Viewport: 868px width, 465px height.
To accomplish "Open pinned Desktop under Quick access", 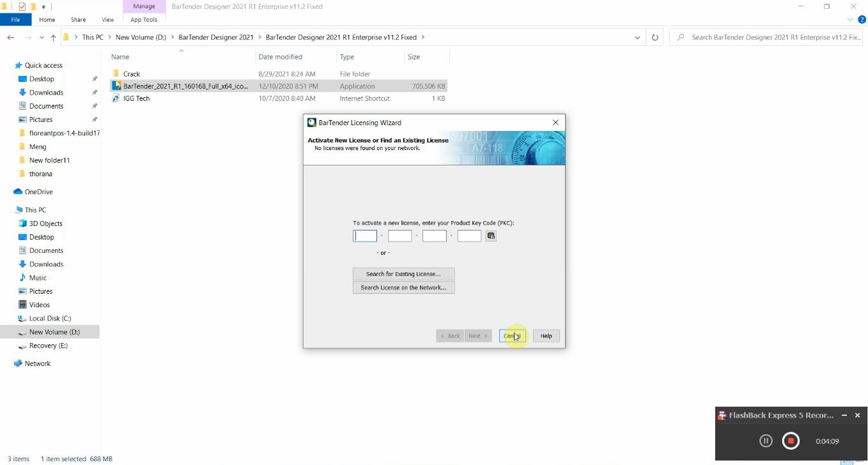I will (42, 79).
